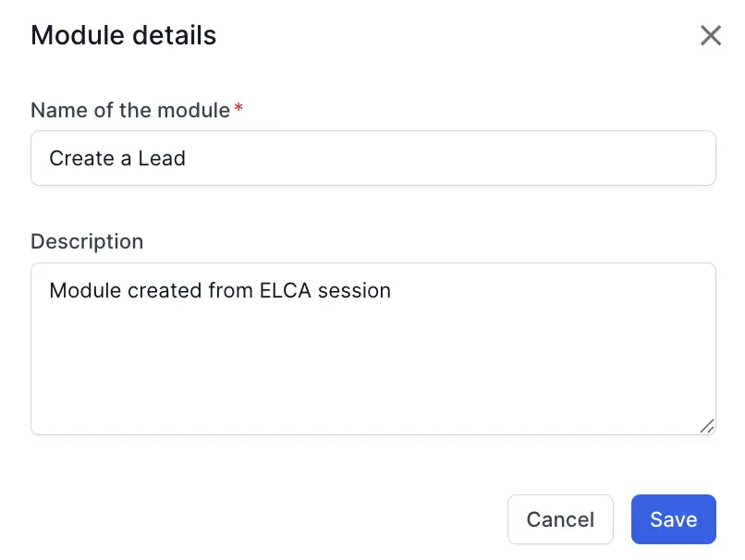Select the text 'Create a Lead'
The width and height of the screenshot is (745, 560).
click(116, 158)
